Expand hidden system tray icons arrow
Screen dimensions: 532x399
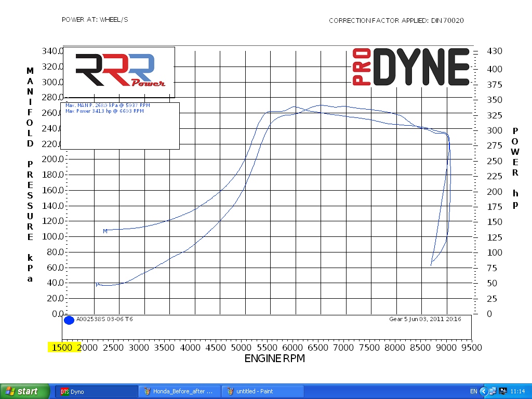[x=484, y=391]
